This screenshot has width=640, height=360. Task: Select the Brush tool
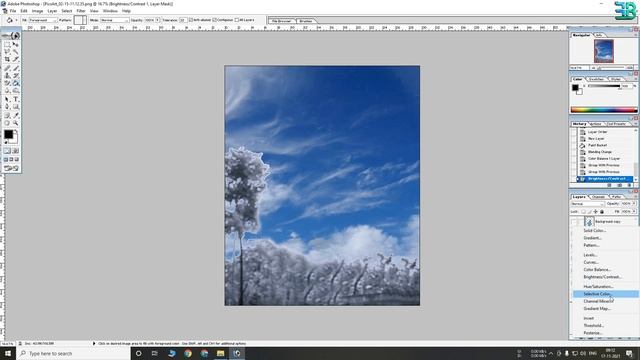click(16, 68)
